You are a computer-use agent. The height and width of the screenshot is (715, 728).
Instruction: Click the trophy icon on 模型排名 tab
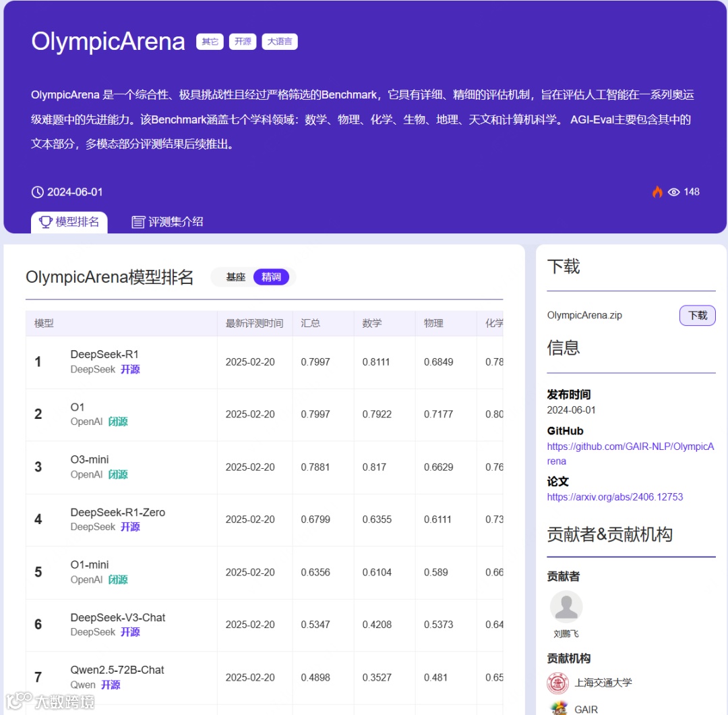[x=46, y=222]
